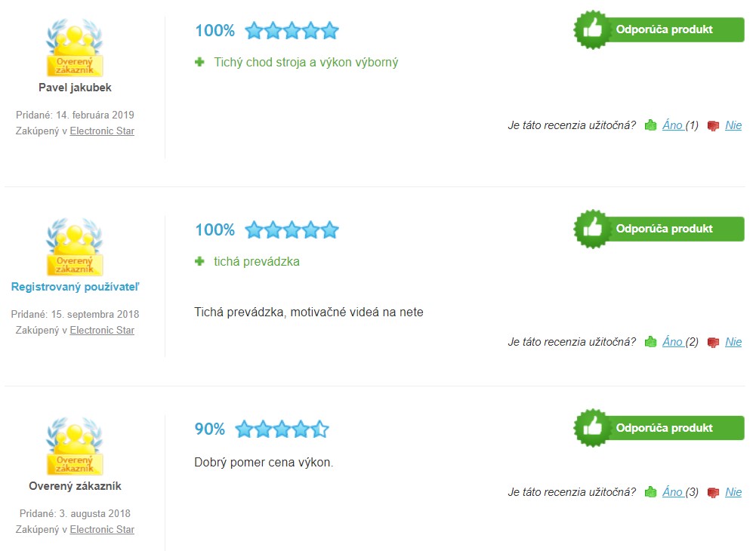756x551 pixels.
Task: Click green thumbs-up icon next to Áno (2)
Action: click(x=650, y=342)
